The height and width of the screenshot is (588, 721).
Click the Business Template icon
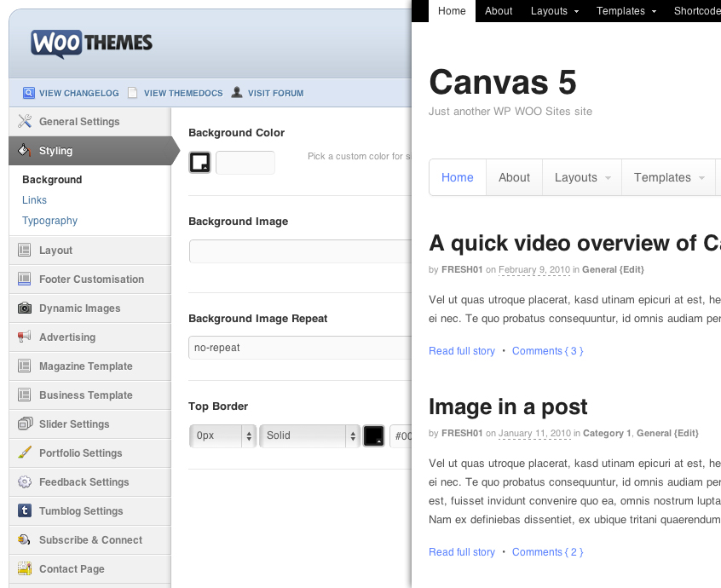25,395
